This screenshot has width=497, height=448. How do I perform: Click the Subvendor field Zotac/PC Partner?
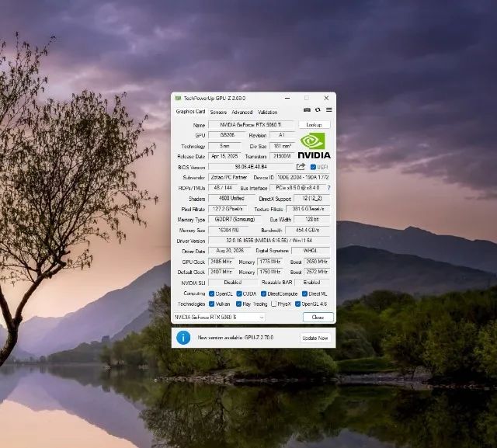click(229, 178)
